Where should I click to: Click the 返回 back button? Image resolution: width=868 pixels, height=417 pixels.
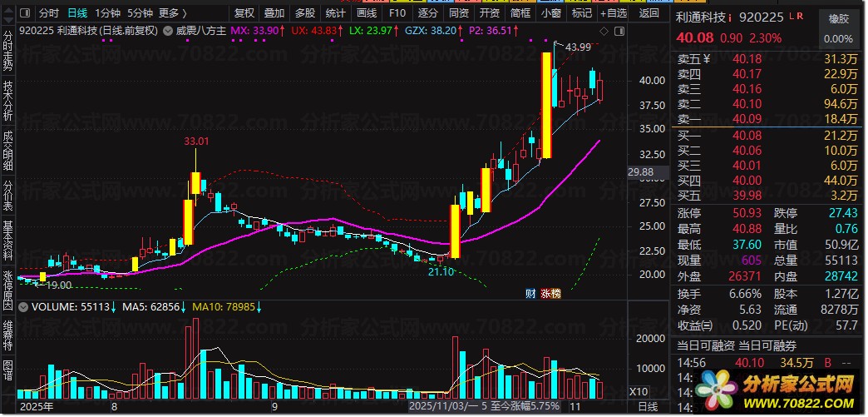[x=649, y=12]
